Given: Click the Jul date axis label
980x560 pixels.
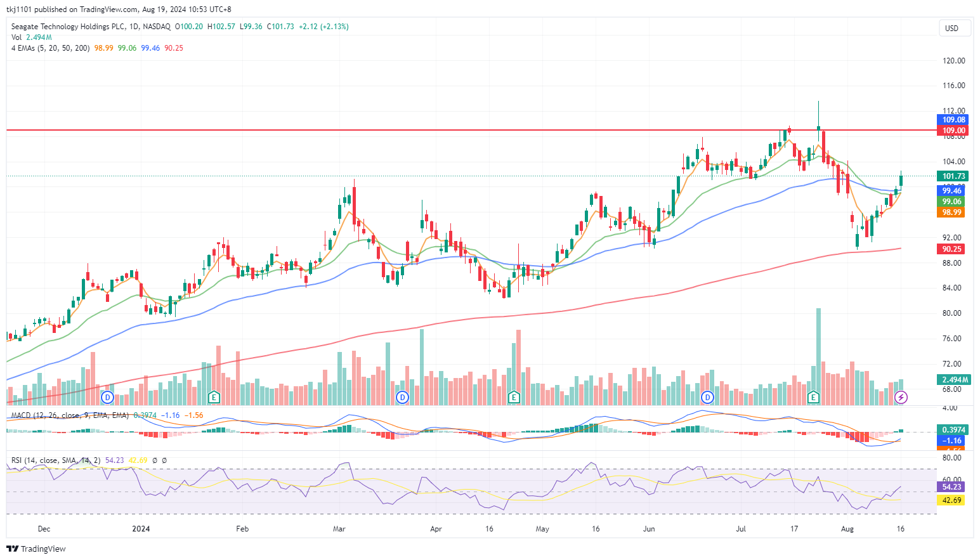Looking at the screenshot, I should pyautogui.click(x=741, y=529).
